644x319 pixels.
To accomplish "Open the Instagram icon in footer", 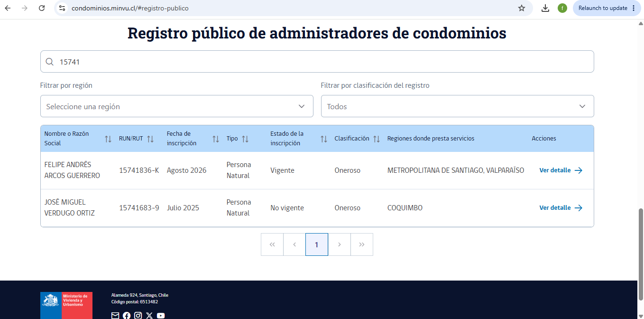I will click(x=138, y=316).
